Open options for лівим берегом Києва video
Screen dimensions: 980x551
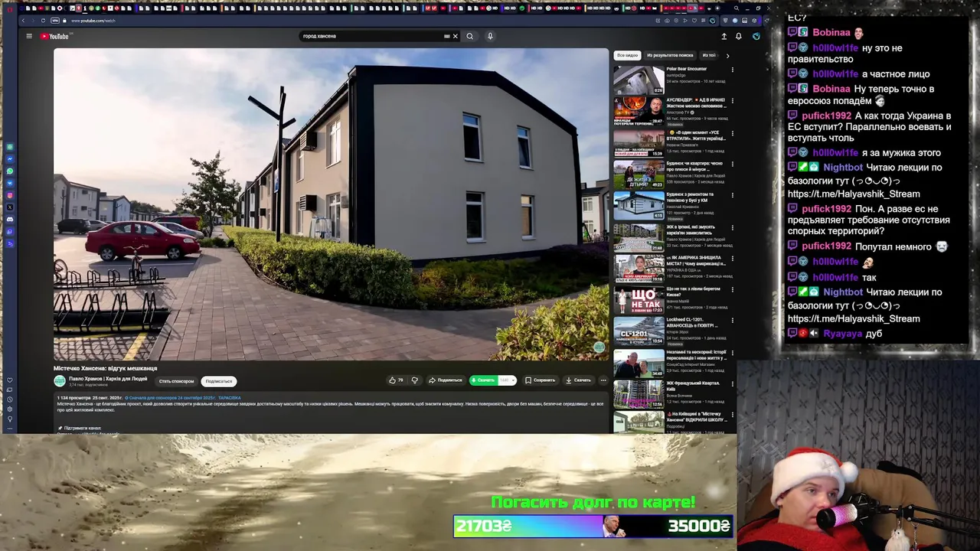click(732, 290)
